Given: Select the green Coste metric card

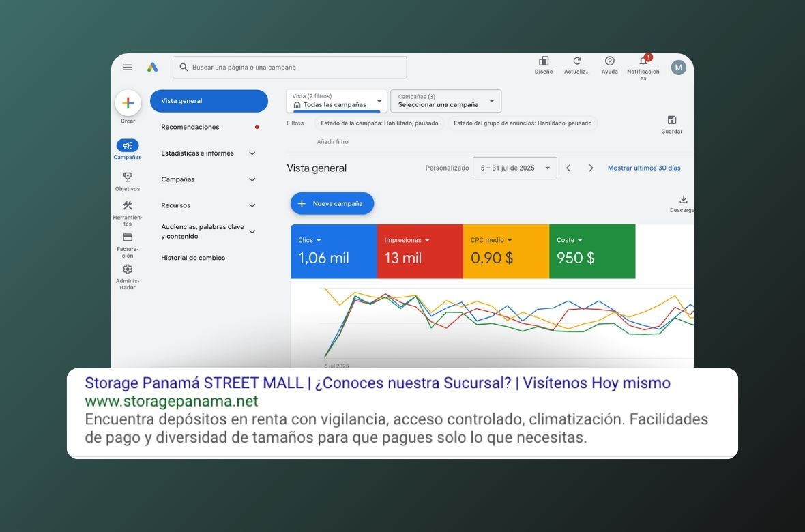Looking at the screenshot, I should (591, 252).
